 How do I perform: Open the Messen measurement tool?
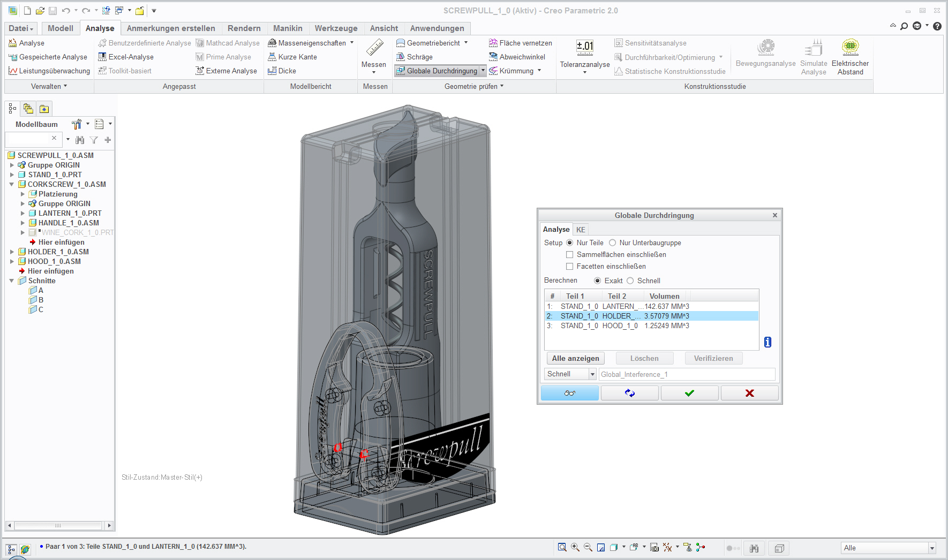373,55
